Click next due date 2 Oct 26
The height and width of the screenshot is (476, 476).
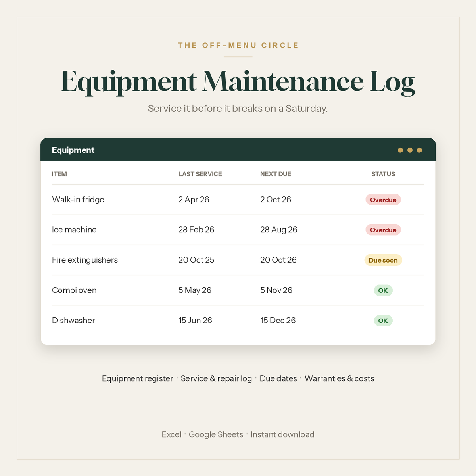tap(276, 200)
